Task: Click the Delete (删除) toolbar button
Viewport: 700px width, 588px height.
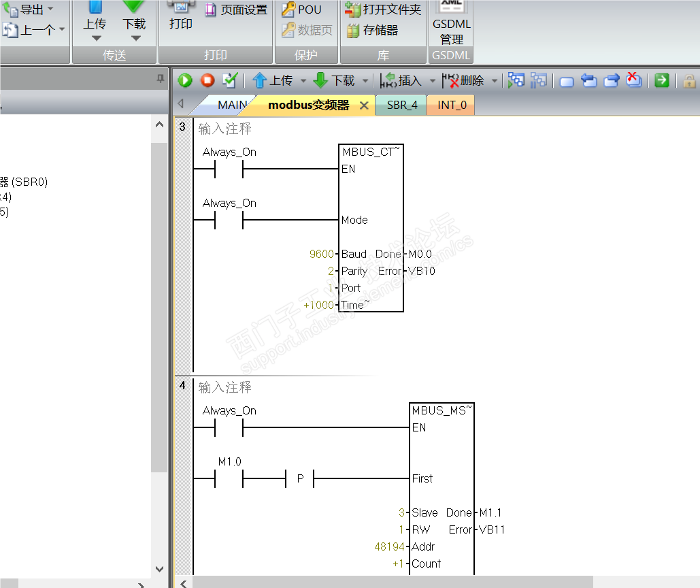Action: 463,80
